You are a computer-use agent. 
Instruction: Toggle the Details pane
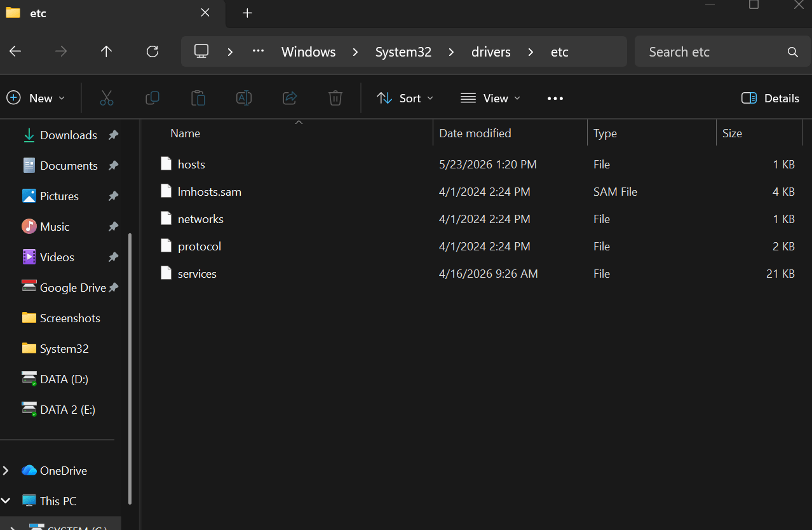pyautogui.click(x=770, y=98)
